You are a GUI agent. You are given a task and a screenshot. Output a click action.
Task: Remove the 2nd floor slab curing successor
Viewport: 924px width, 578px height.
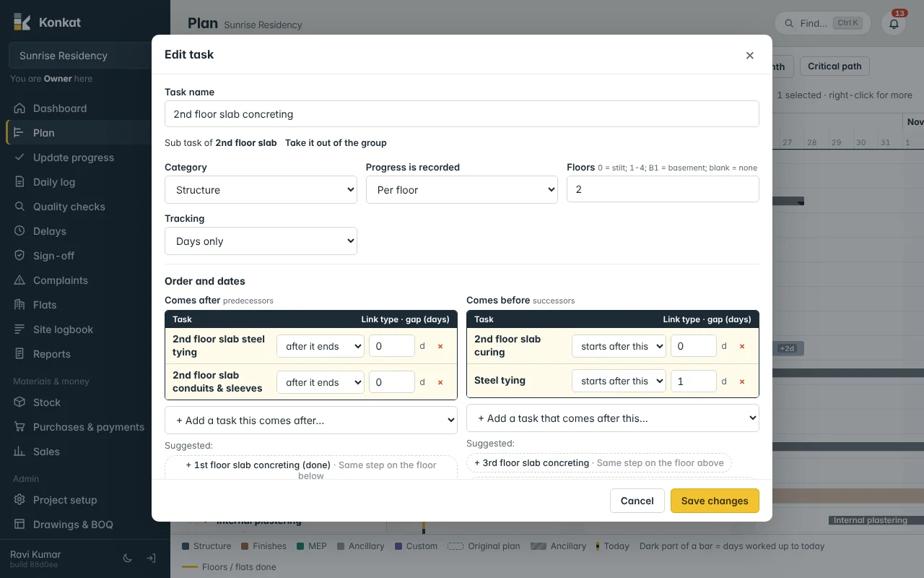(742, 346)
